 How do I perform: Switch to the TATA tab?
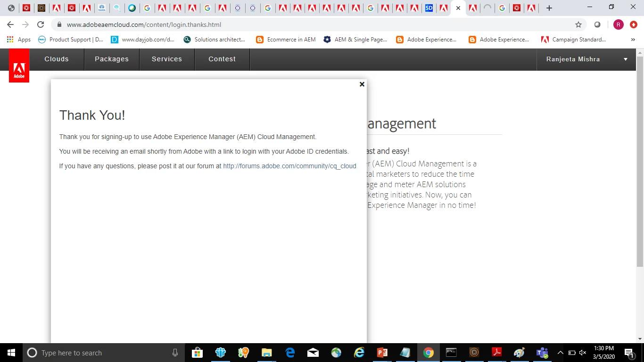pos(101,8)
